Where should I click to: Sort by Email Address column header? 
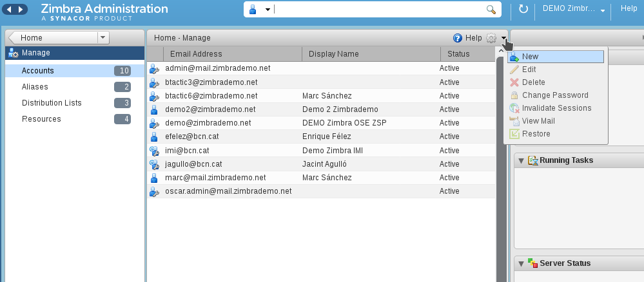[233, 54]
